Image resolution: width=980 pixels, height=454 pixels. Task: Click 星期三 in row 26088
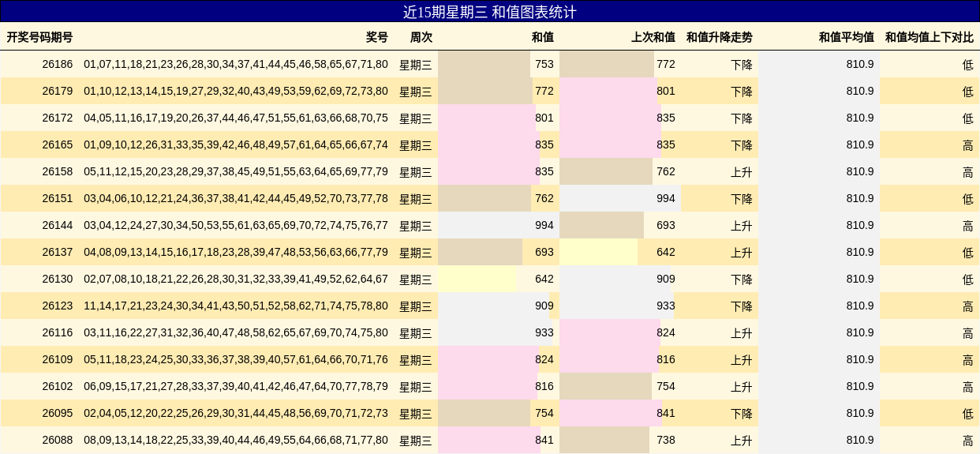(x=416, y=441)
